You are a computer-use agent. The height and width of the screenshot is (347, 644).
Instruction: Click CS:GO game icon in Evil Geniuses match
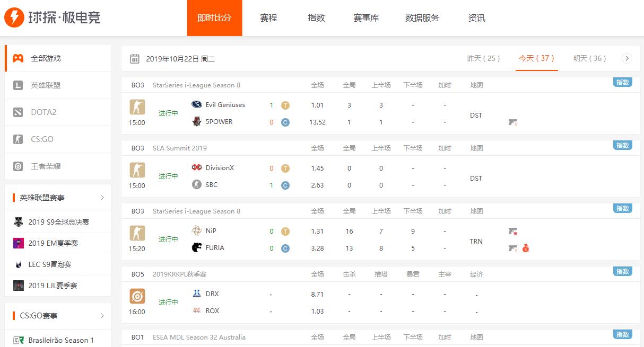(x=137, y=107)
